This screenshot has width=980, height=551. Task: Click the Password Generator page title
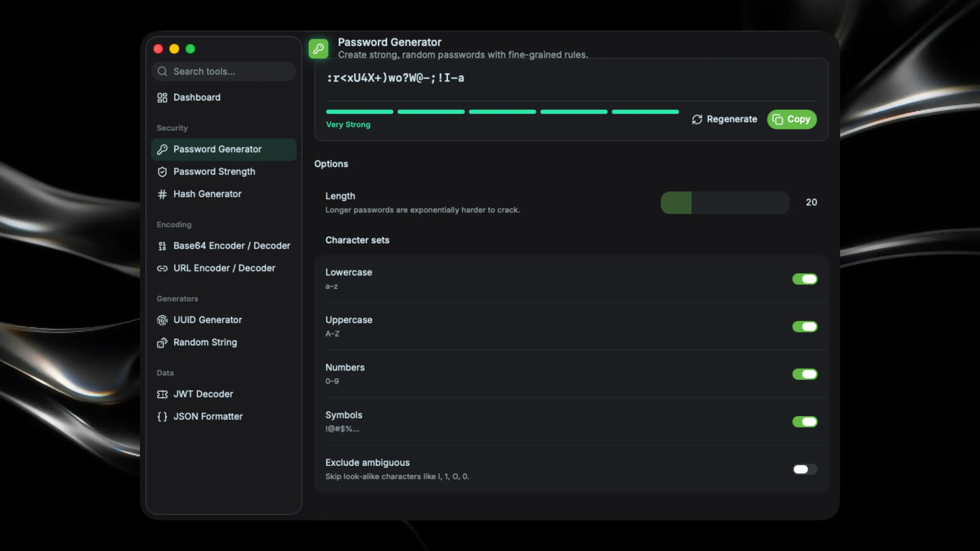[390, 42]
